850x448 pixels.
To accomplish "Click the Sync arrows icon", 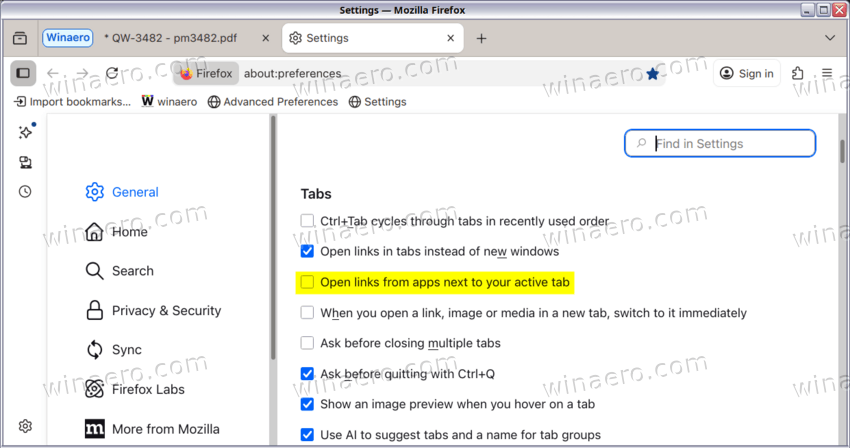I will coord(94,349).
